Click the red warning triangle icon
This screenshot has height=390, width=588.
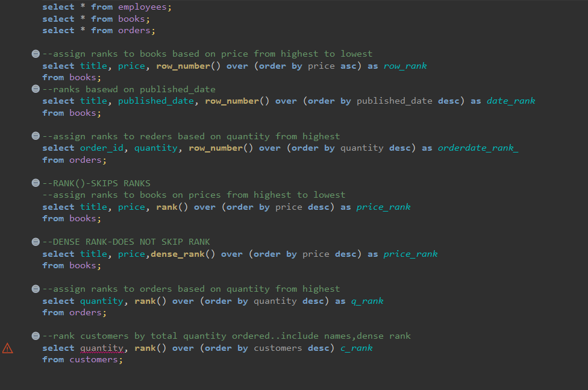[7, 348]
